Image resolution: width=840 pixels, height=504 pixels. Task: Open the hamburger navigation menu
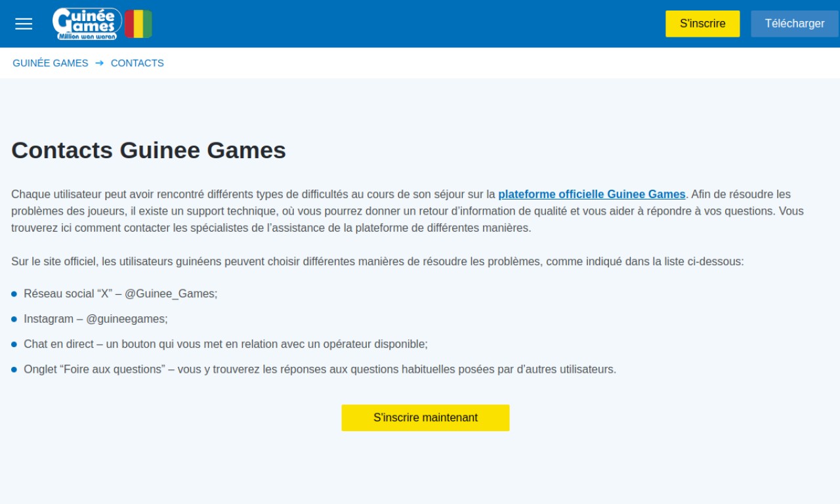click(x=24, y=24)
